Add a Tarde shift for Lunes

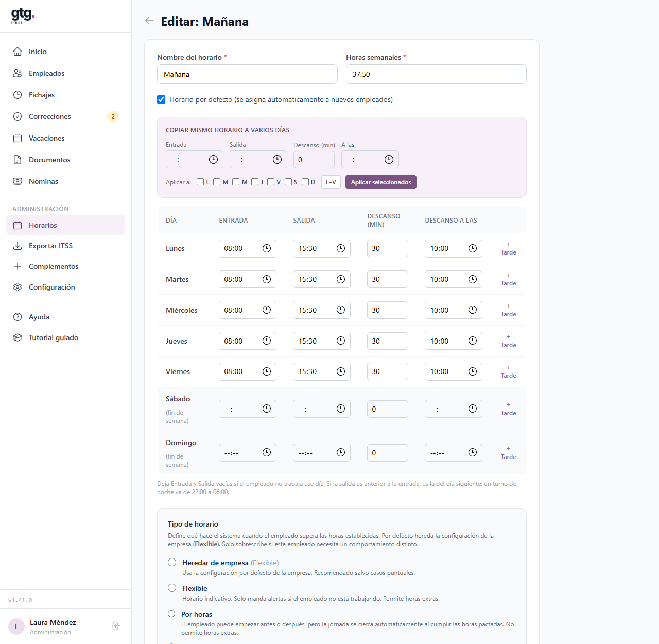pyautogui.click(x=509, y=248)
